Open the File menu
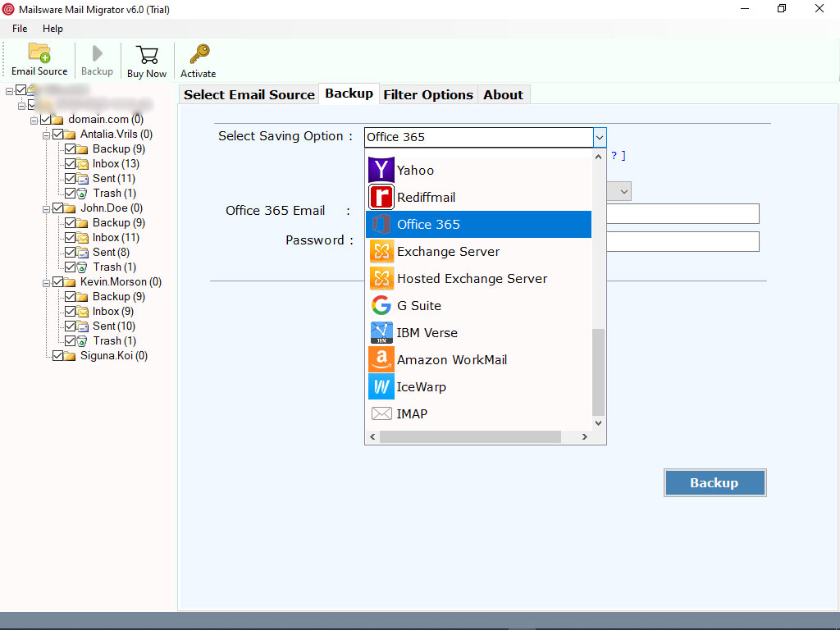 click(x=20, y=29)
